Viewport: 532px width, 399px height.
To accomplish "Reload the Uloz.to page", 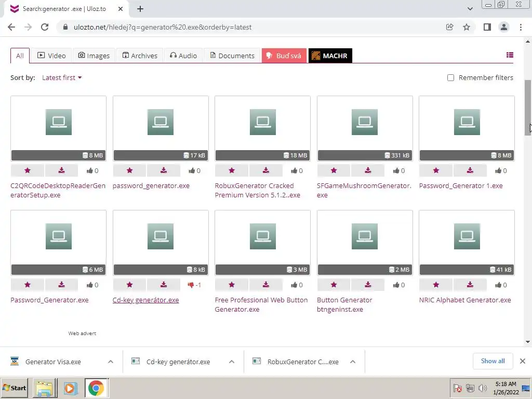I will point(45,27).
